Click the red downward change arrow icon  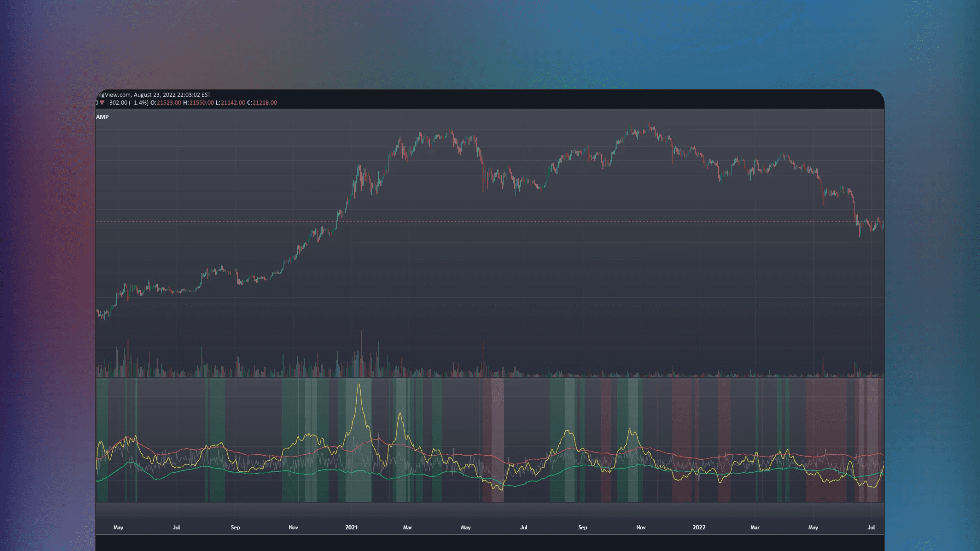102,103
